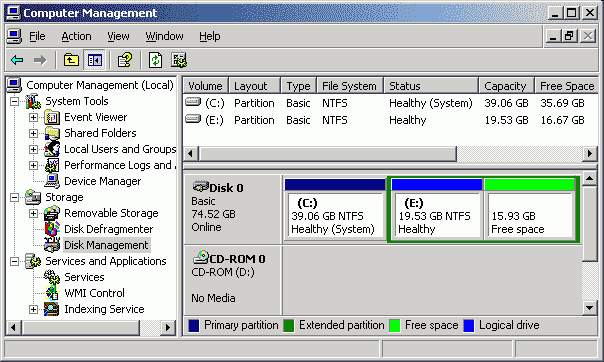The height and width of the screenshot is (362, 604).
Task: Click the File System column header
Action: click(x=350, y=86)
